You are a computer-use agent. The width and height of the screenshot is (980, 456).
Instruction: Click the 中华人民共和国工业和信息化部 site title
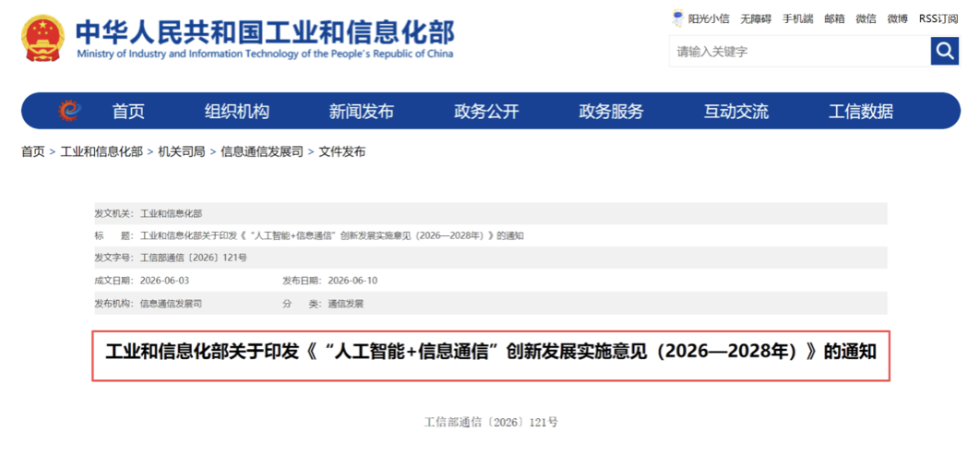click(x=265, y=31)
